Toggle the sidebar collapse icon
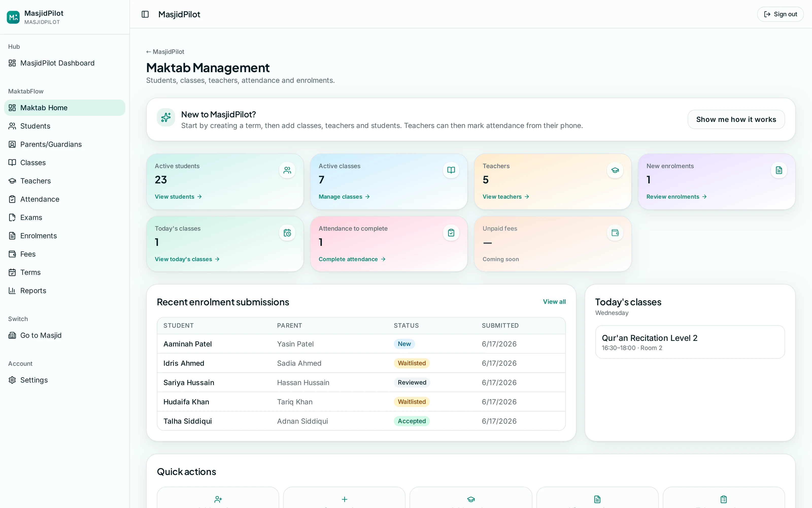The width and height of the screenshot is (812, 508). click(145, 14)
